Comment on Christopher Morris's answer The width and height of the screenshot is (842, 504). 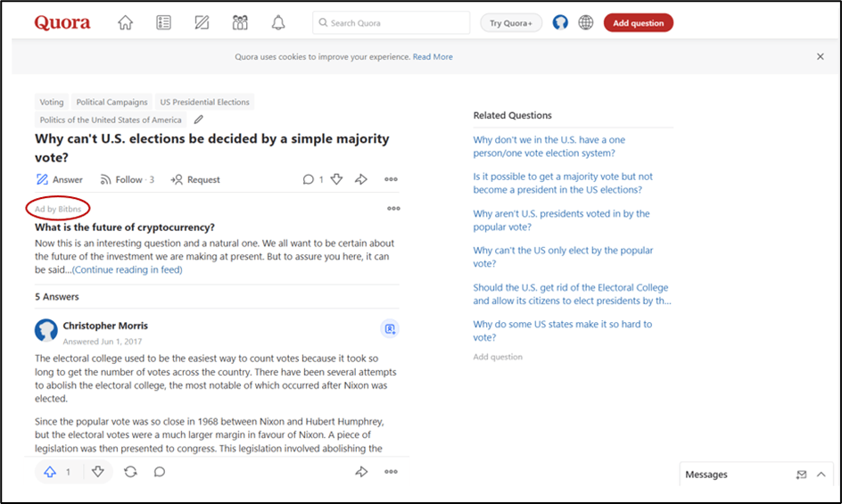click(160, 472)
